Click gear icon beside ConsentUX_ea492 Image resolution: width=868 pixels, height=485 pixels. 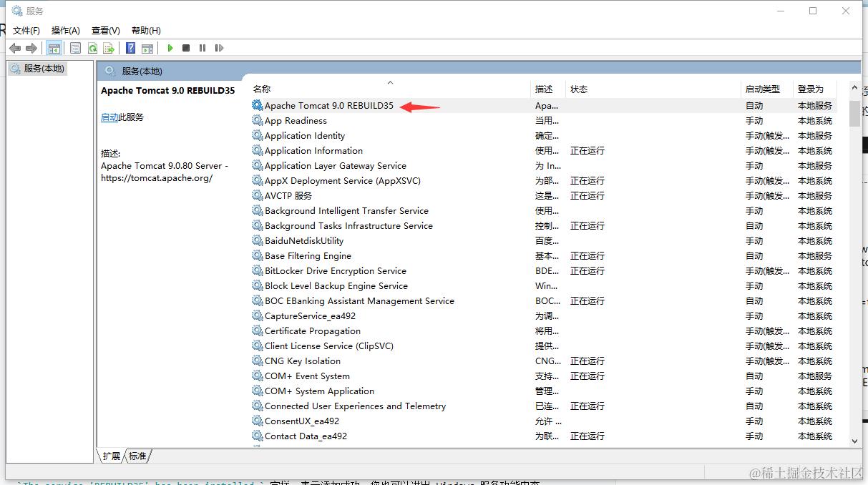tap(258, 421)
